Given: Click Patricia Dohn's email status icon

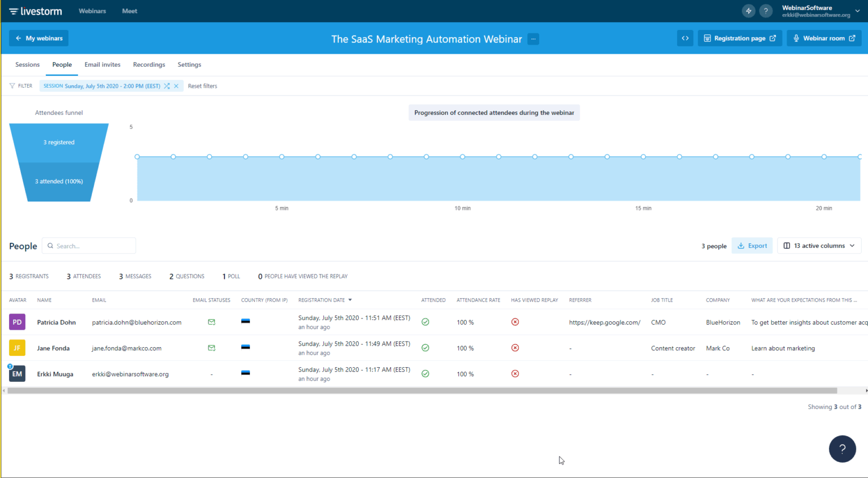Looking at the screenshot, I should click(x=211, y=322).
